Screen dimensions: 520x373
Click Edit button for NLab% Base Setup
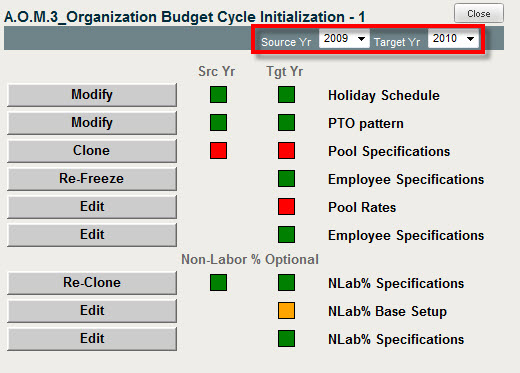pos(92,311)
